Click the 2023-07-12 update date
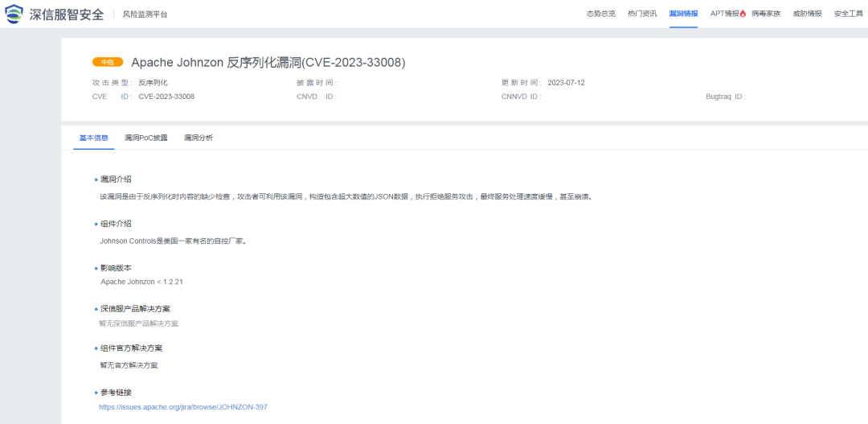The image size is (868, 424). pos(567,83)
